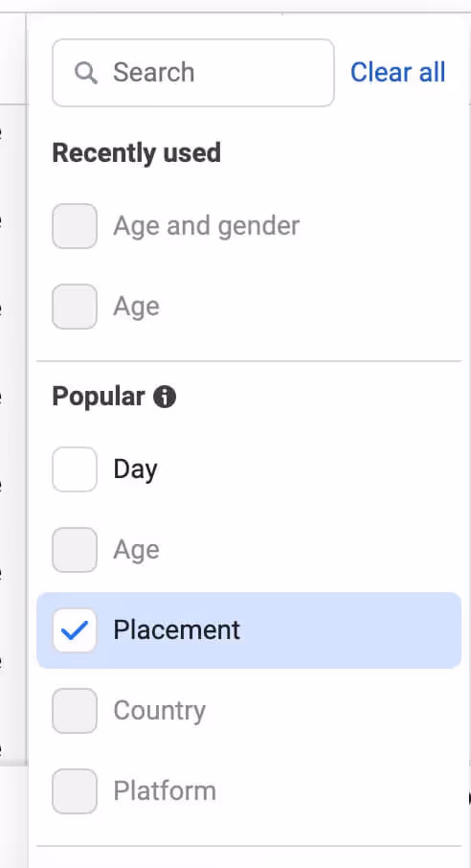Click the magnifying glass search icon
This screenshot has height=868, width=471.
pos(86,73)
